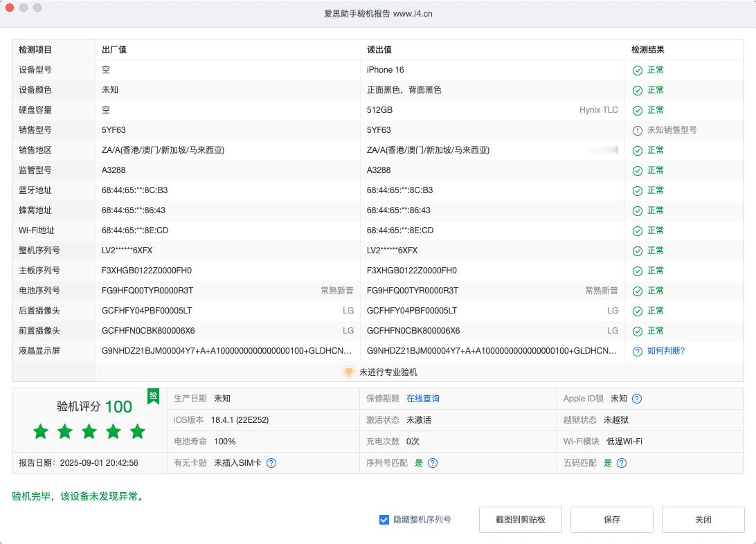Viewport: 756px width, 544px height.
Task: Click the green check icon in 蜂窝地址 row
Action: [x=638, y=211]
